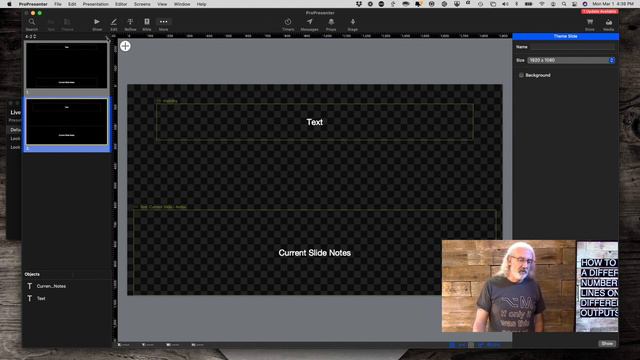Open the Help menu
The image size is (640, 360).
tap(201, 4)
